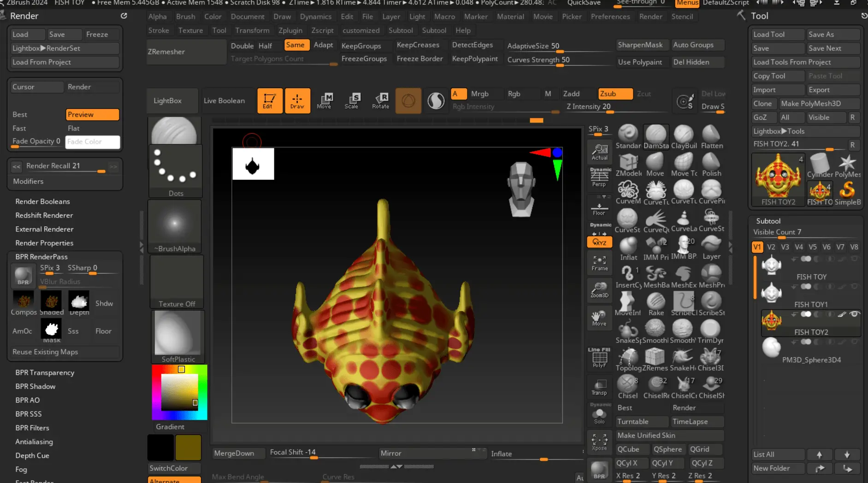
Task: Expand the Render Properties section
Action: (x=44, y=243)
